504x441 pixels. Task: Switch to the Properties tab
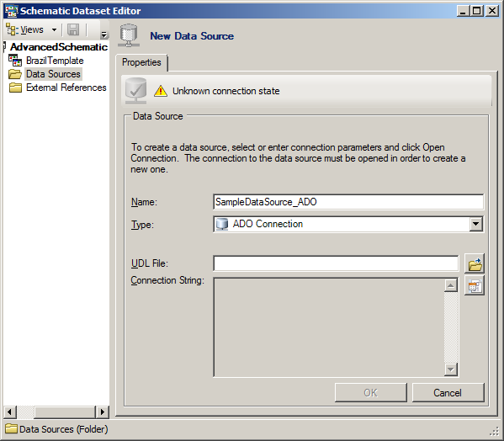(x=141, y=62)
